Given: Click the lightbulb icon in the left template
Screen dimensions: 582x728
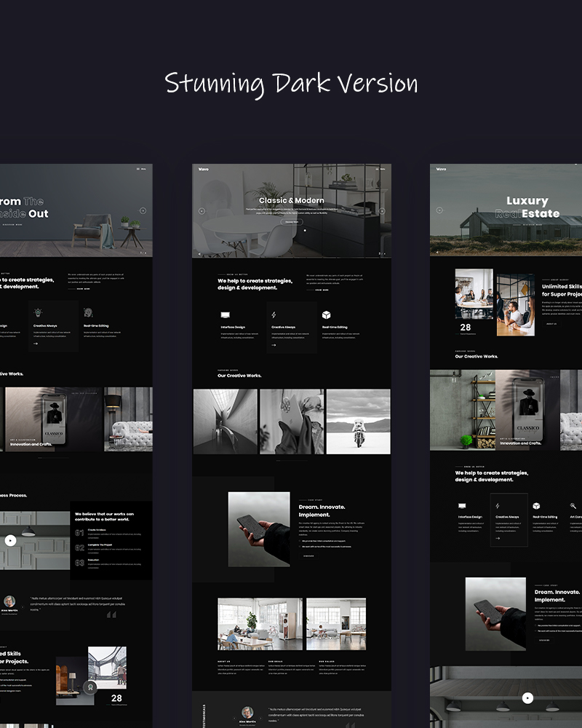Looking at the screenshot, I should pos(38,312).
